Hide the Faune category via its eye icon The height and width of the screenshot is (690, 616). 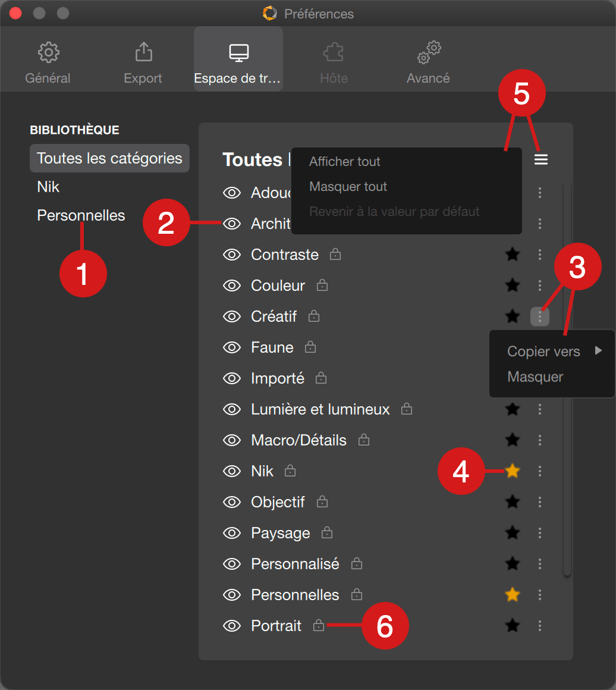click(232, 347)
